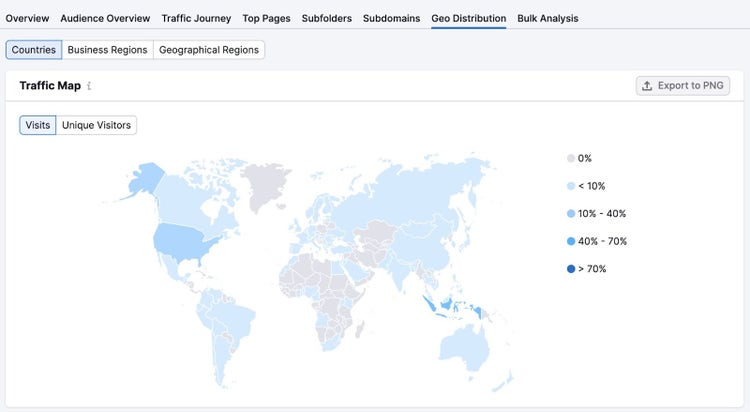
Task: Click the upload icon in Export to PNG
Action: click(x=647, y=86)
